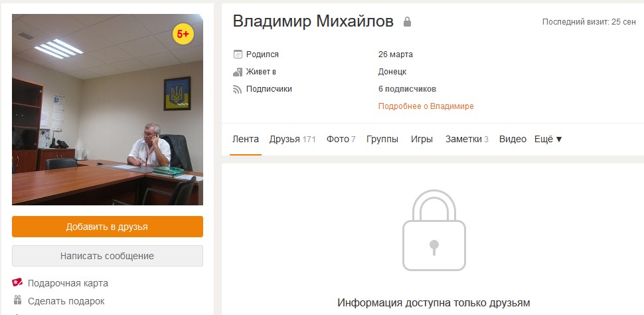644x315 pixels.
Task: Switch to the Видео tab
Action: click(513, 139)
